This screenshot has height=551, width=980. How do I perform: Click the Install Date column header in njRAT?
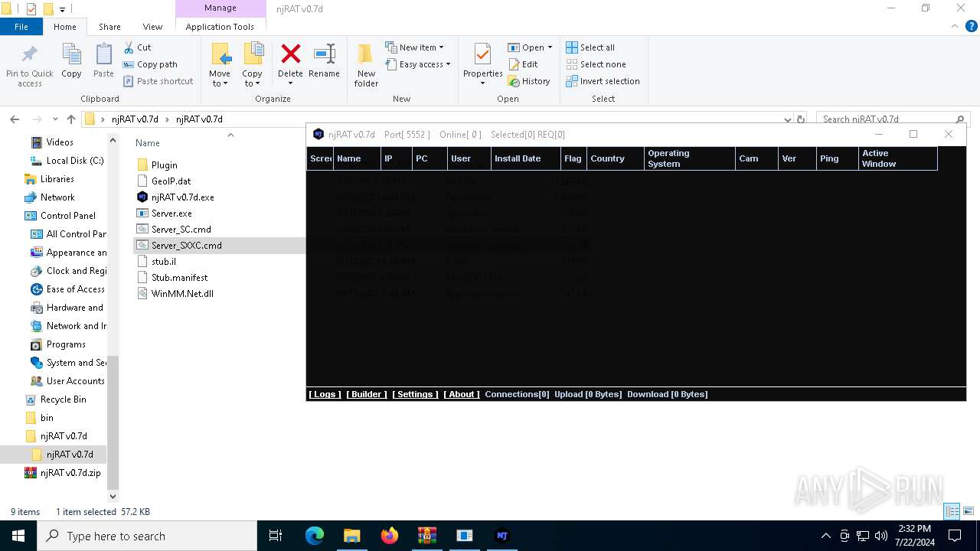[526, 158]
